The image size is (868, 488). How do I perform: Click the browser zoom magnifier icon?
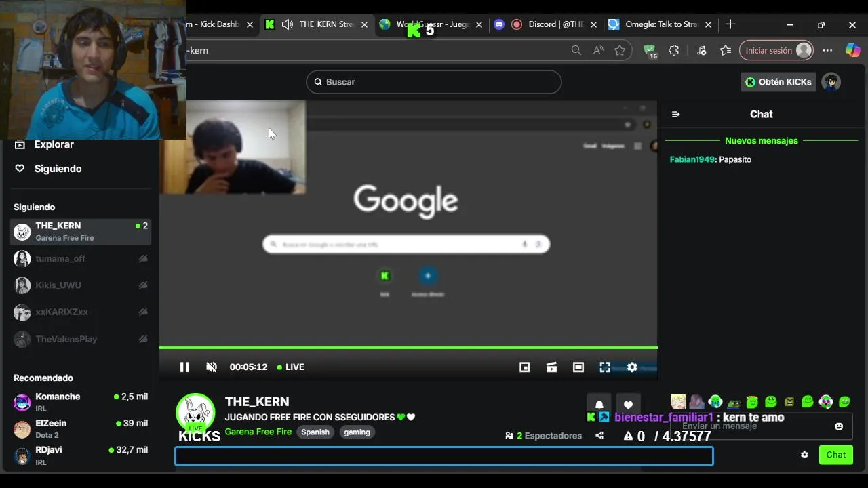[576, 50]
